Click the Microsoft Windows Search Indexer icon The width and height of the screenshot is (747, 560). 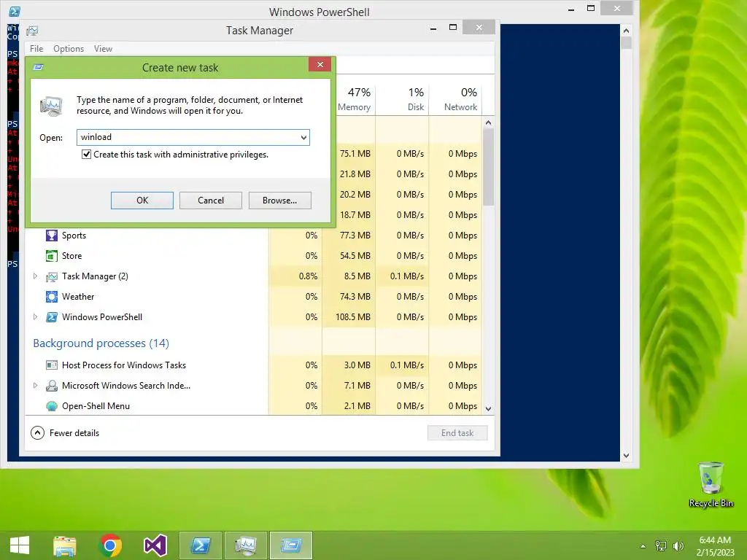52,386
